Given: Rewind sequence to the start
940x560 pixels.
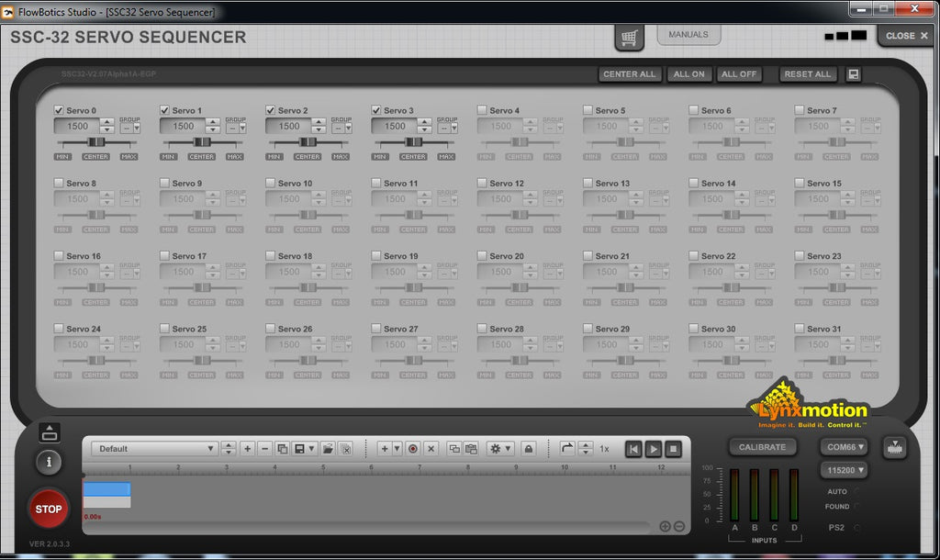Looking at the screenshot, I should pyautogui.click(x=633, y=449).
